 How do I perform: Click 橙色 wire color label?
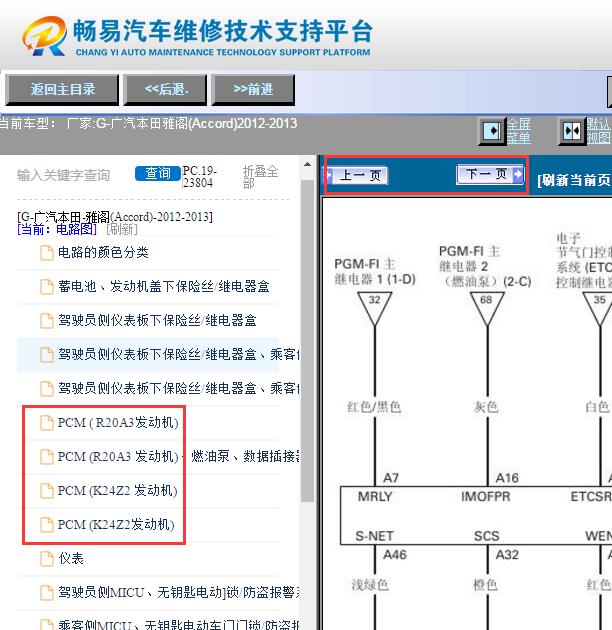tap(485, 585)
